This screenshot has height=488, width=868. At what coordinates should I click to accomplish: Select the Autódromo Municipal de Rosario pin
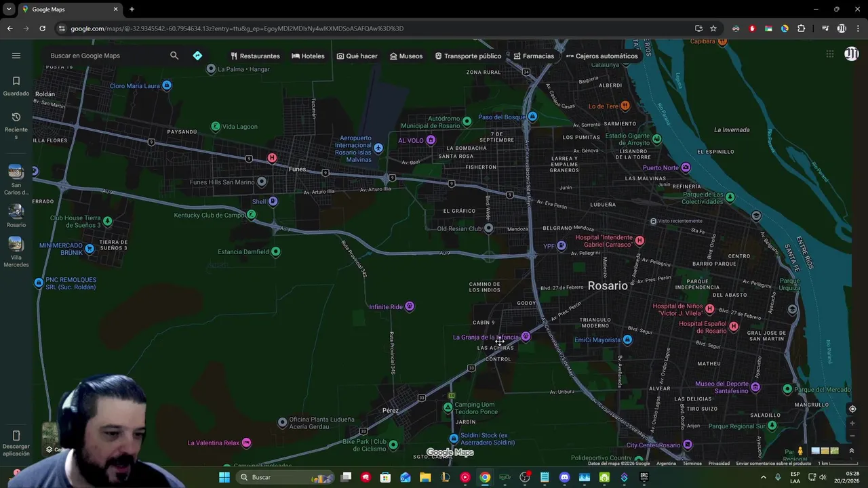[467, 121]
